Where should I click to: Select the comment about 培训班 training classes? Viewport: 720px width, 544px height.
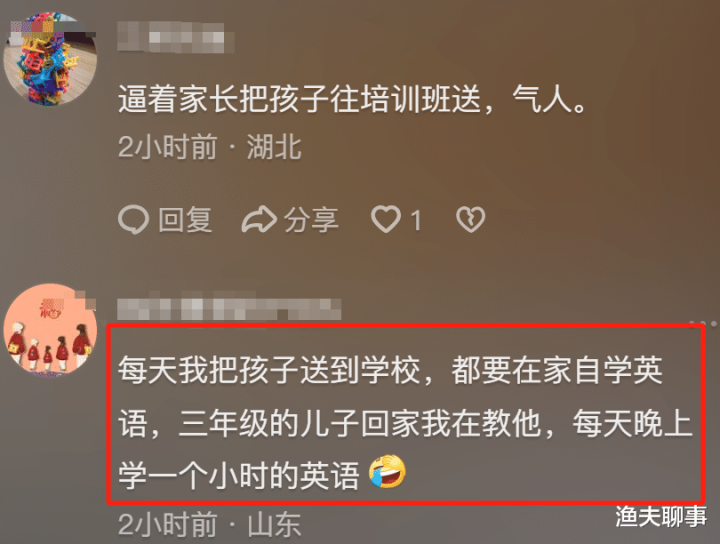[x=353, y=99]
